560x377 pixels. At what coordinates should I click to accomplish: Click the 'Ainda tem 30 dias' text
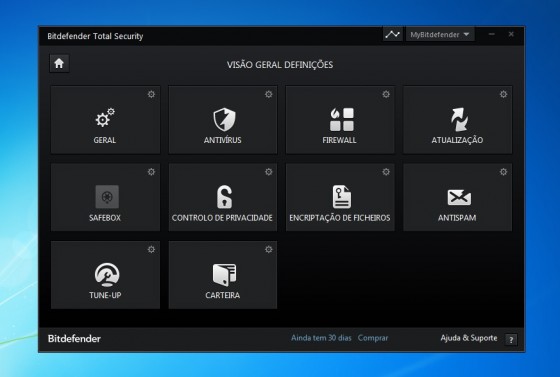click(x=321, y=338)
